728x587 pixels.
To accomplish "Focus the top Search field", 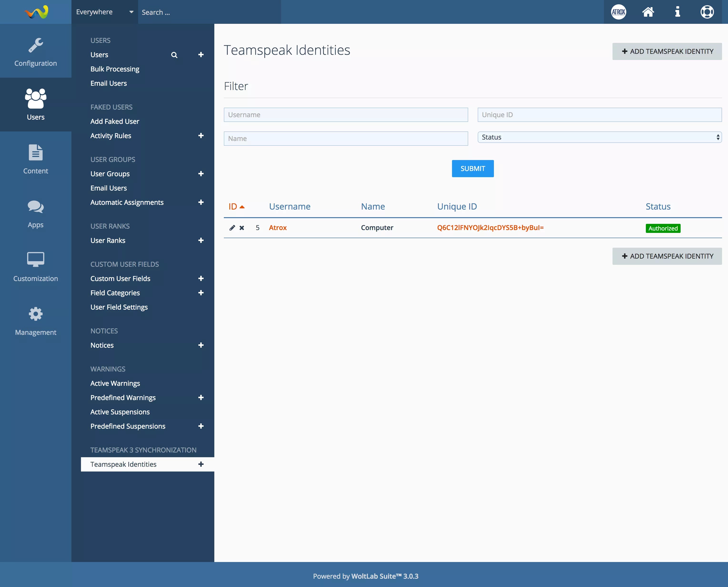I will pyautogui.click(x=209, y=12).
